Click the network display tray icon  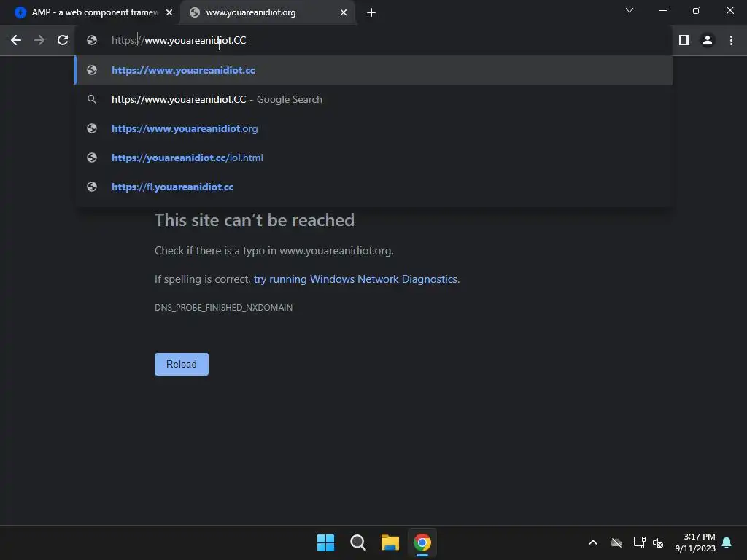point(639,542)
